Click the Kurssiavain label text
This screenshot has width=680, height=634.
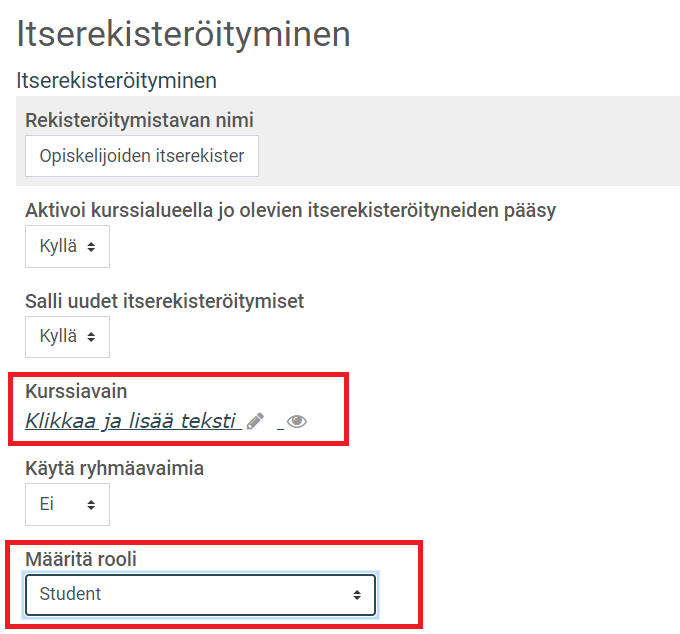(76, 391)
